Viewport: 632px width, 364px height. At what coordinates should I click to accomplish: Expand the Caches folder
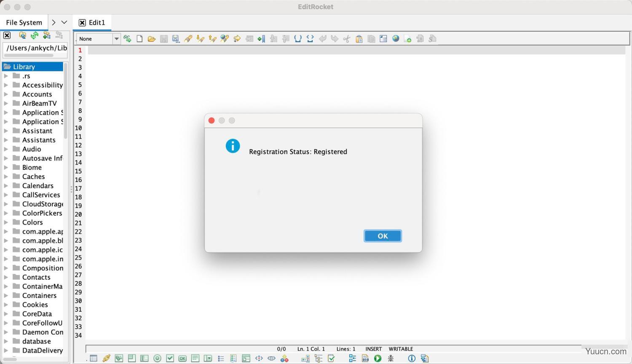[x=6, y=177]
